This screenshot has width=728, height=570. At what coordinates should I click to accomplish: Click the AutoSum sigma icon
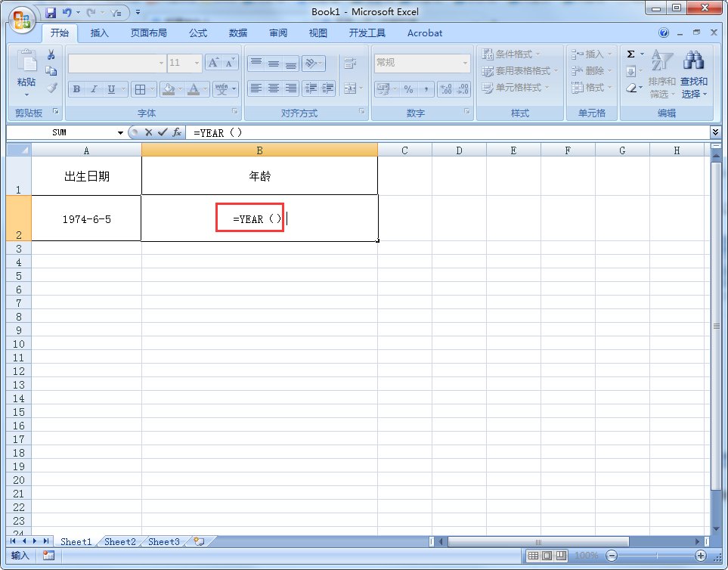(x=631, y=54)
